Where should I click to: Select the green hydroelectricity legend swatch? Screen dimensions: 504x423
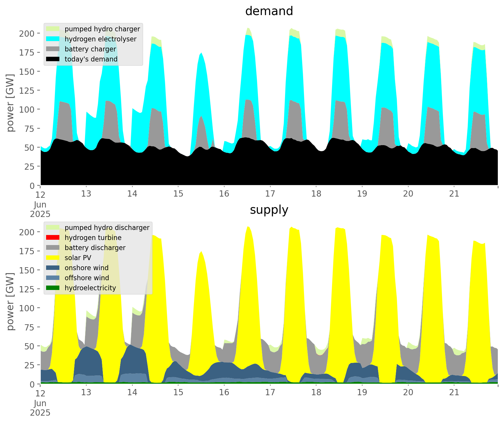coord(53,288)
